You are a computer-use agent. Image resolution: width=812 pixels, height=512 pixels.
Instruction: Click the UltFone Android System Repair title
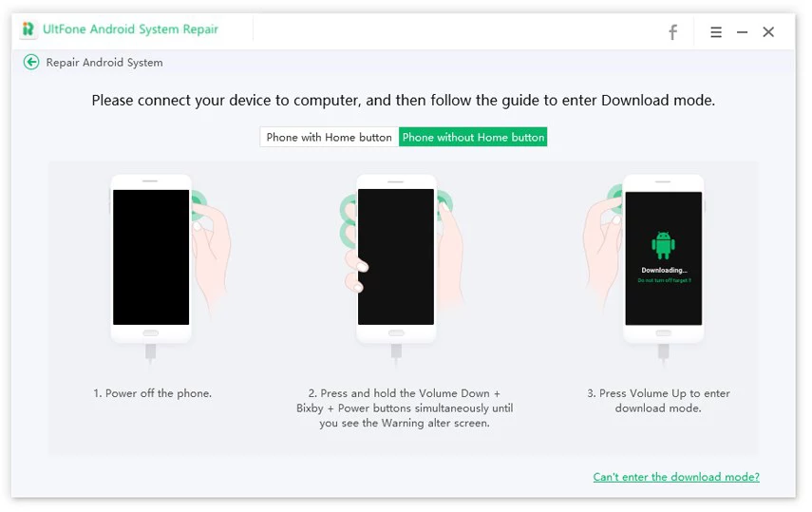(130, 30)
